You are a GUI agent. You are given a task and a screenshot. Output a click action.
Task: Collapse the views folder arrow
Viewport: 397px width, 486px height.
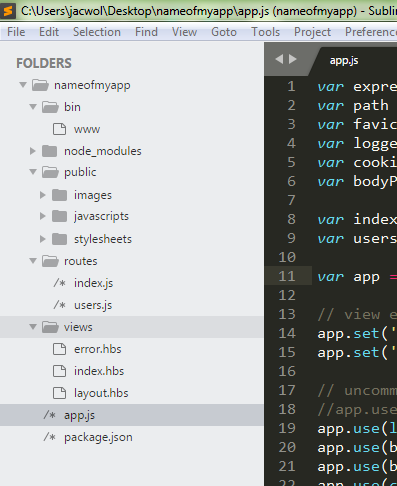tap(33, 327)
